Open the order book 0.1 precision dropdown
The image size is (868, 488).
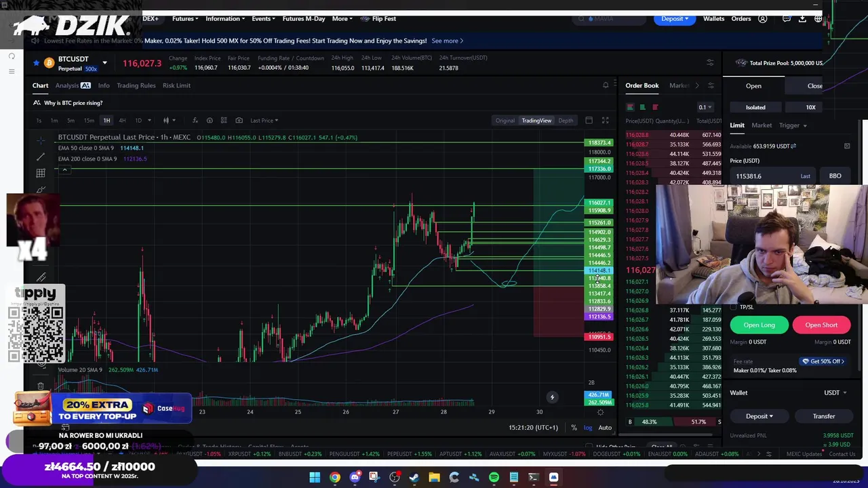click(705, 107)
